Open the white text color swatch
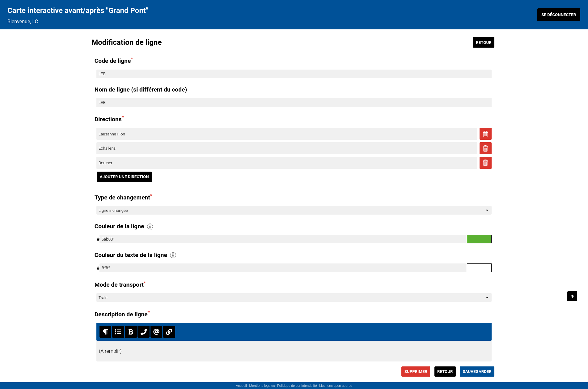Image resolution: width=588 pixels, height=389 pixels. click(479, 268)
